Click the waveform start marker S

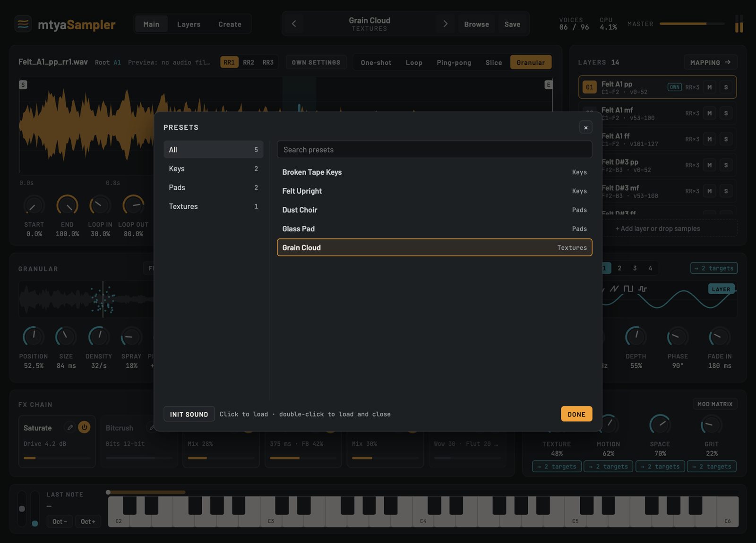23,85
